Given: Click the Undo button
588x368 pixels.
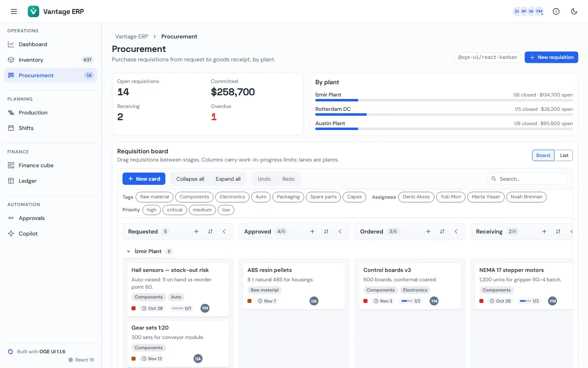Looking at the screenshot, I should pyautogui.click(x=264, y=179).
